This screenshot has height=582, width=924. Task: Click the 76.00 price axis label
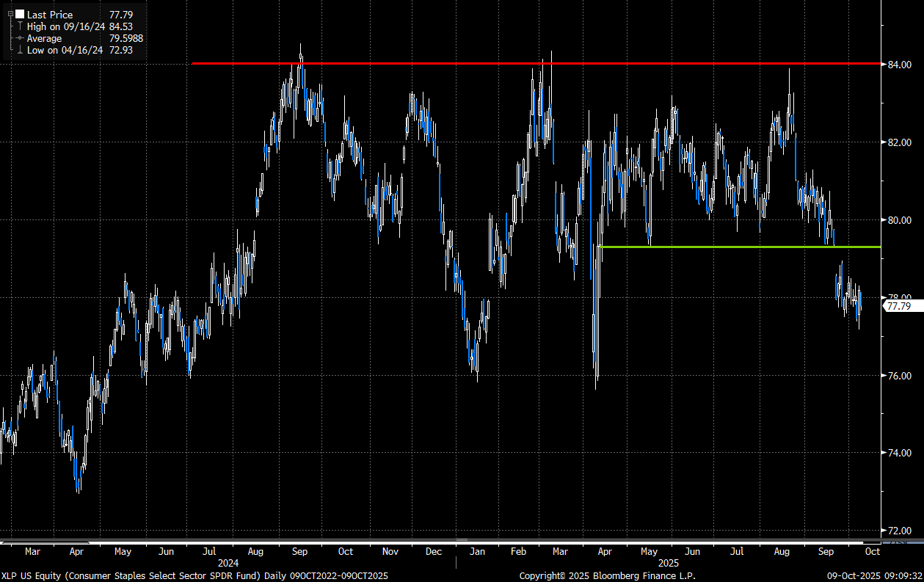(899, 376)
